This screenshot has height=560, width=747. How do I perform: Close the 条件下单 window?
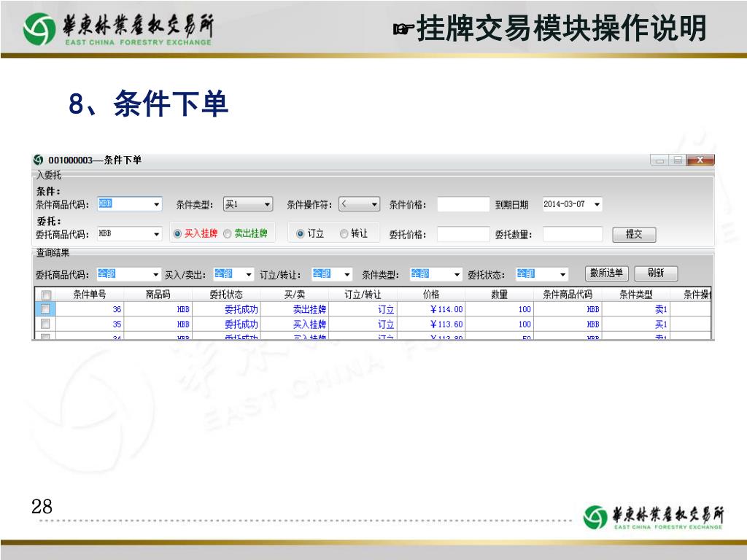[700, 160]
